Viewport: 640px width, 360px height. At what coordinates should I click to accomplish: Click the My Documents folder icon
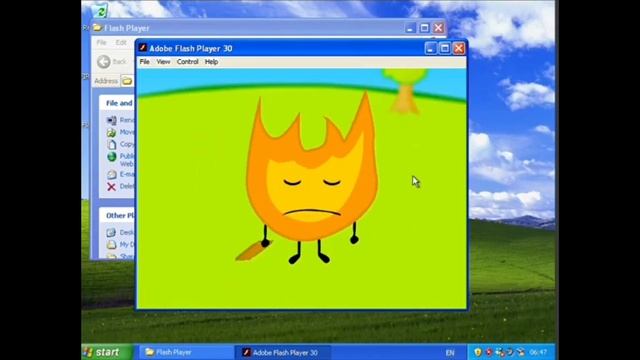111,244
